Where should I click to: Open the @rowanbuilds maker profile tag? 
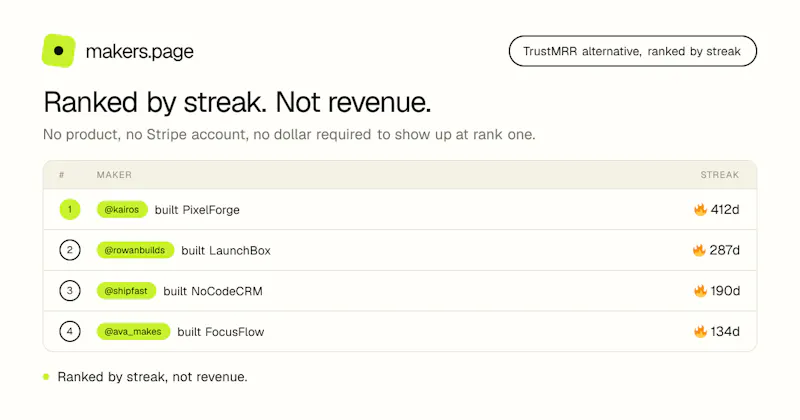[x=135, y=250]
